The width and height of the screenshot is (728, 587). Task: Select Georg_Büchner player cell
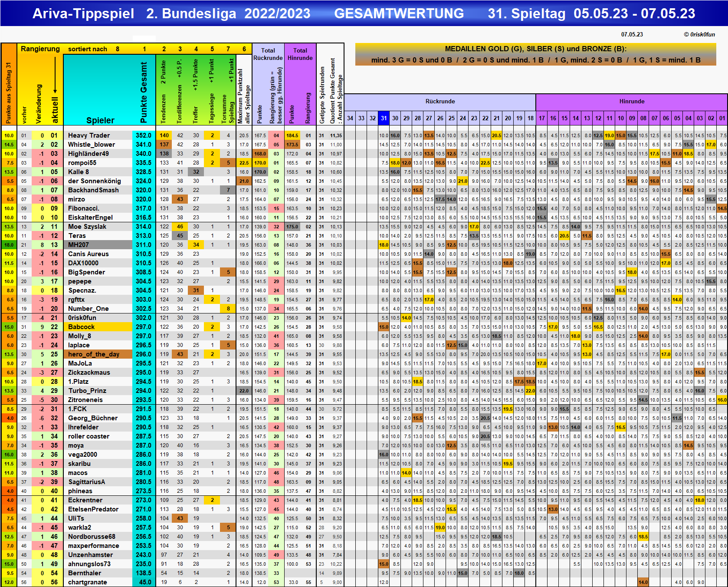coord(98,418)
